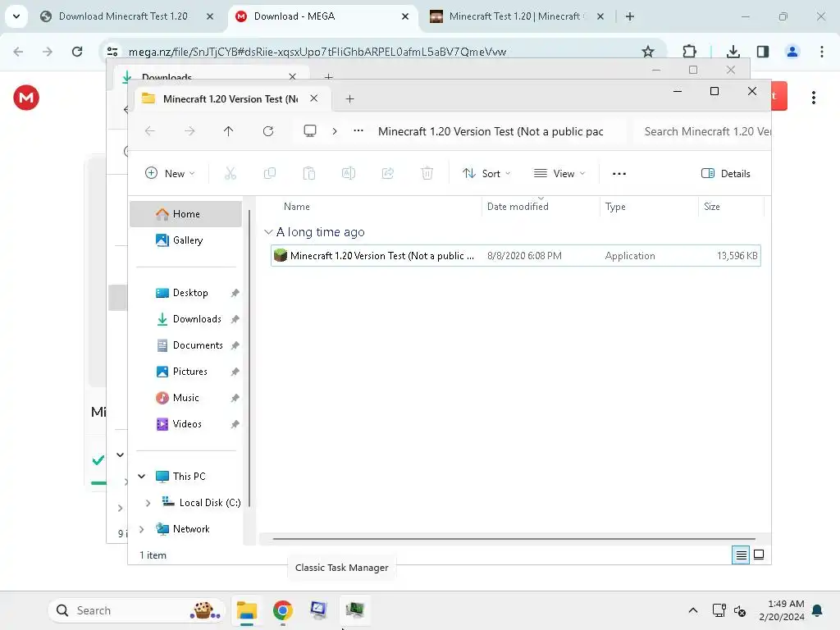The width and height of the screenshot is (840, 630).
Task: Click the This PC monitor icon in address bar
Action: point(309,131)
